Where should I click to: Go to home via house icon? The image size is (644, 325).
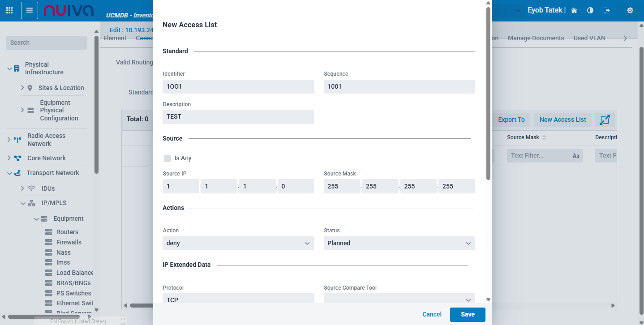point(574,10)
